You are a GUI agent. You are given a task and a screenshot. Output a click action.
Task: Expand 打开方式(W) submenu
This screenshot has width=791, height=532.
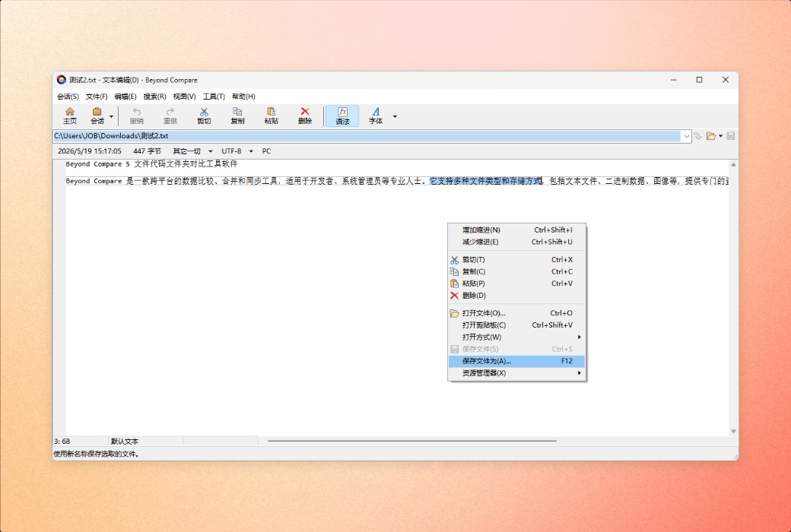pyautogui.click(x=516, y=337)
